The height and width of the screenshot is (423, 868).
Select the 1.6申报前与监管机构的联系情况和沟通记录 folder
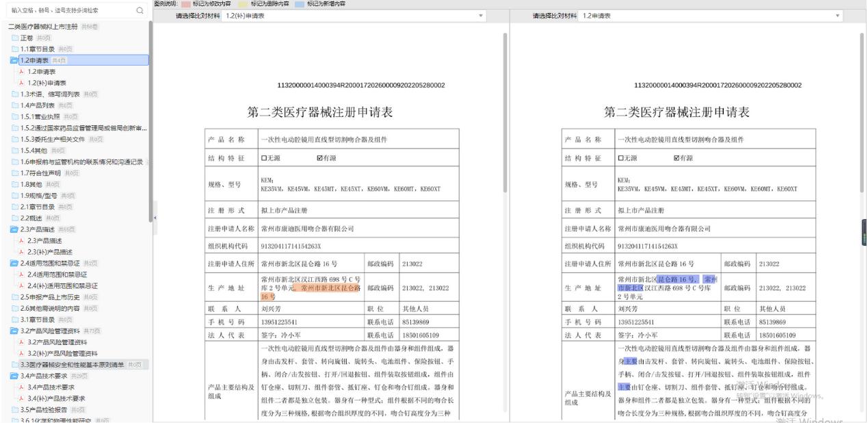coord(81,162)
